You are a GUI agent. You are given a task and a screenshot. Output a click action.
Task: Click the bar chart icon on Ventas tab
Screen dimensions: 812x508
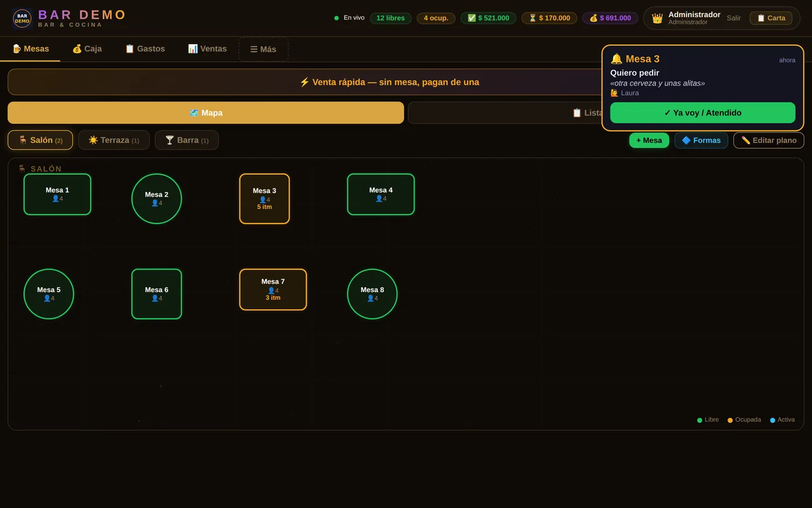click(193, 49)
